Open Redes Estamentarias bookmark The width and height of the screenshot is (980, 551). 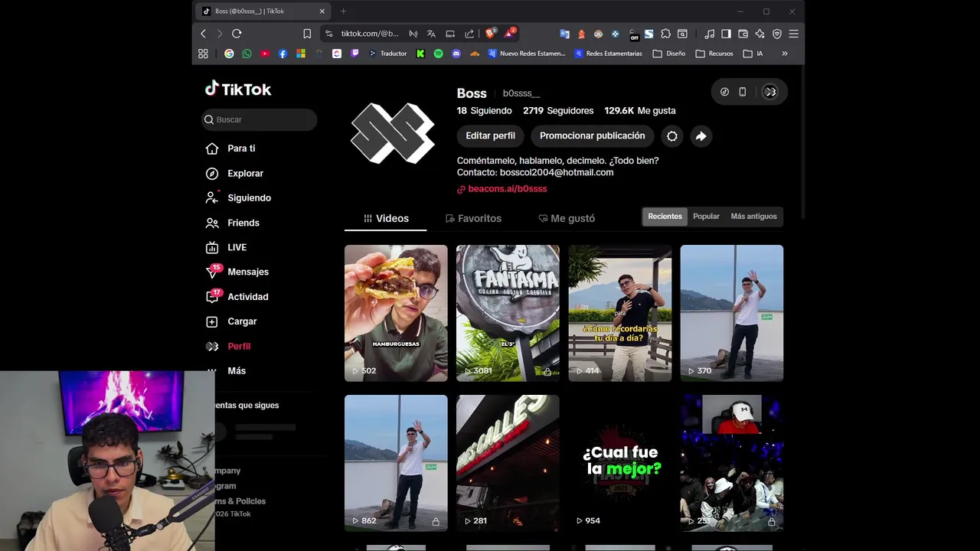pyautogui.click(x=609, y=54)
